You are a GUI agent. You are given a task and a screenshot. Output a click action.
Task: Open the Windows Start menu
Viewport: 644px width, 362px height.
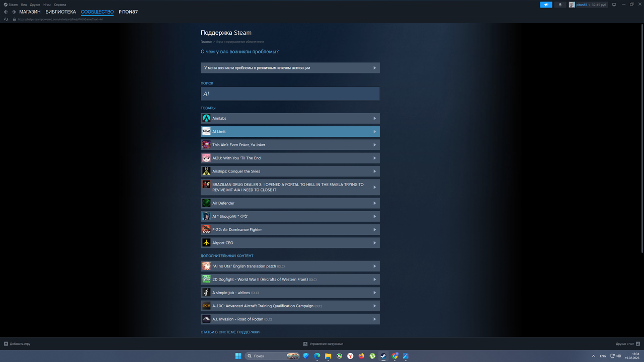pos(238,356)
